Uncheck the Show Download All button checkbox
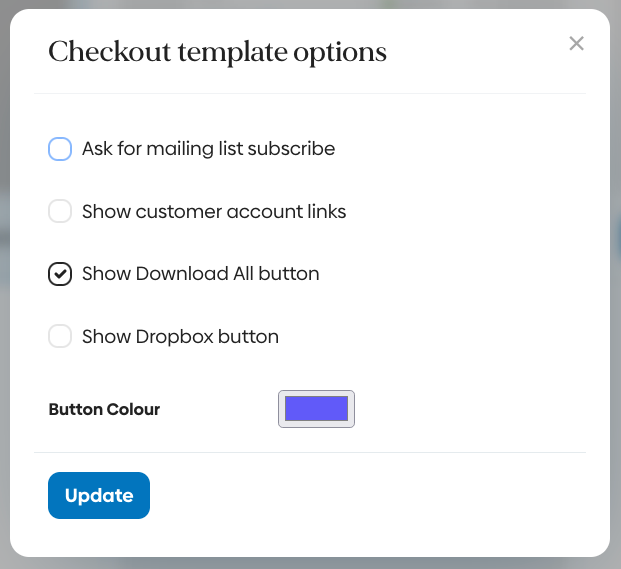This screenshot has height=569, width=621. 60,274
